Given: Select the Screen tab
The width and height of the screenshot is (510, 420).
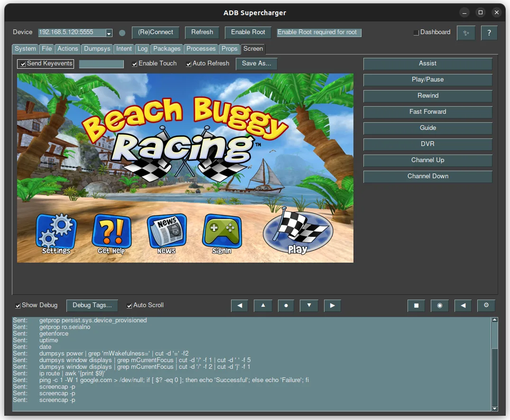Looking at the screenshot, I should 253,49.
